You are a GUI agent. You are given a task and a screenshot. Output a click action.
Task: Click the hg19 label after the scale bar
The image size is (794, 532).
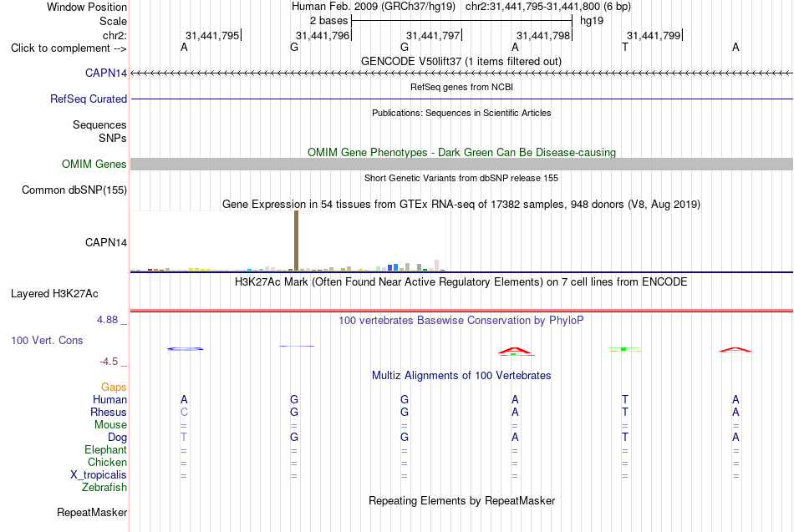click(x=592, y=21)
